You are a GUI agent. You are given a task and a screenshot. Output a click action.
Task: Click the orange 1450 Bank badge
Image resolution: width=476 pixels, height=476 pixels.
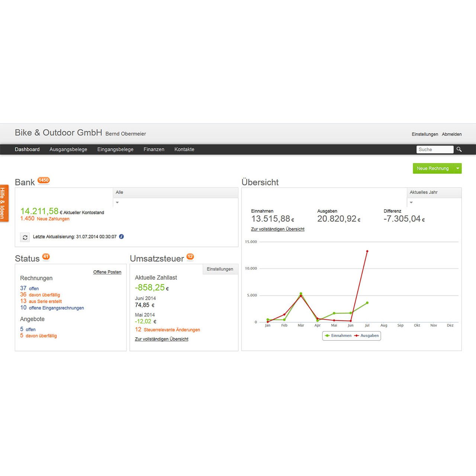44,180
